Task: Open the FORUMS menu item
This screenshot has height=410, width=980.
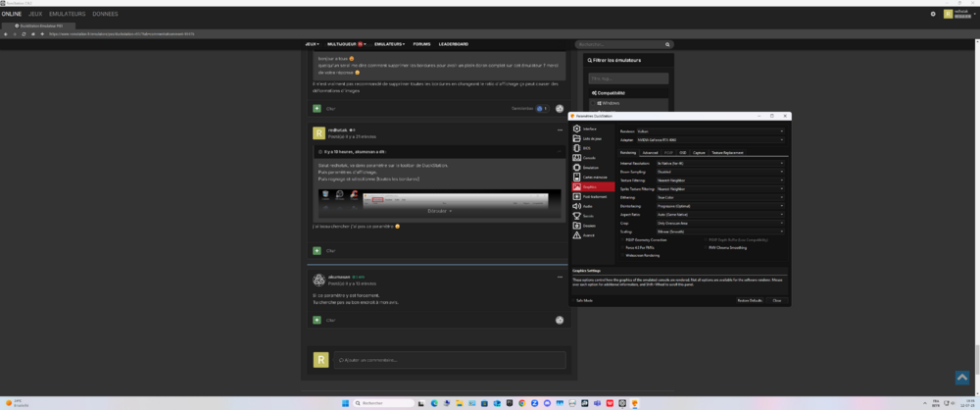Action: (x=421, y=44)
